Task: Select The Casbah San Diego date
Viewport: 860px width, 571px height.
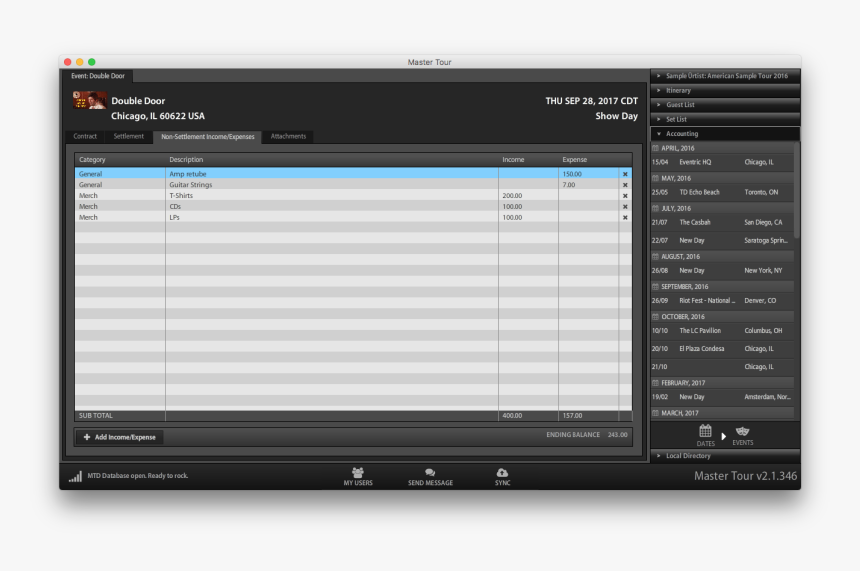Action: point(722,223)
